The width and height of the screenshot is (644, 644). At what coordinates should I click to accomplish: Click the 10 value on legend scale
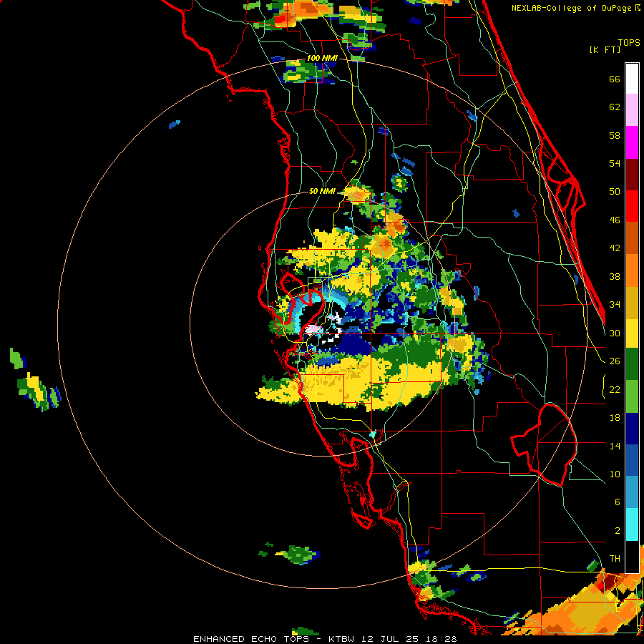coord(615,474)
